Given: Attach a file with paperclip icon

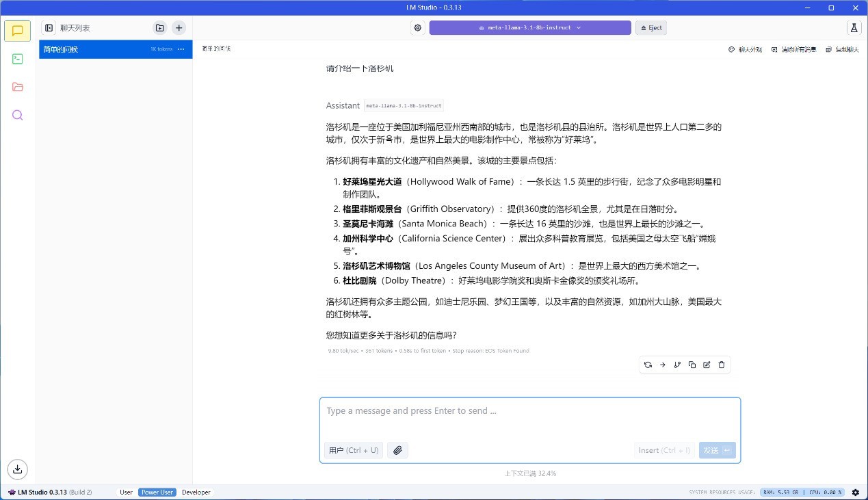Looking at the screenshot, I should (x=397, y=450).
